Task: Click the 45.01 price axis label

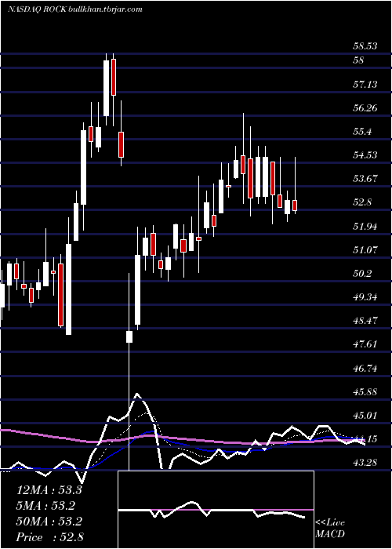Action: (x=365, y=415)
